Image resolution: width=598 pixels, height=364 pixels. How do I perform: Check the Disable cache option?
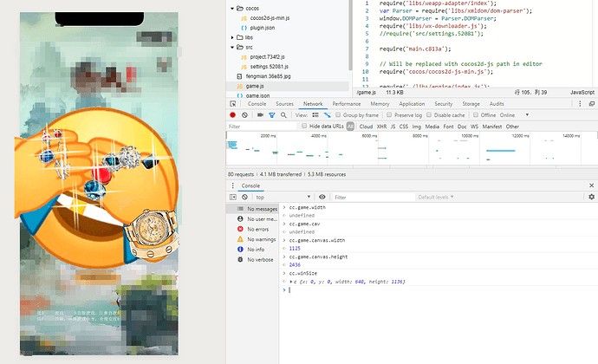pos(430,114)
